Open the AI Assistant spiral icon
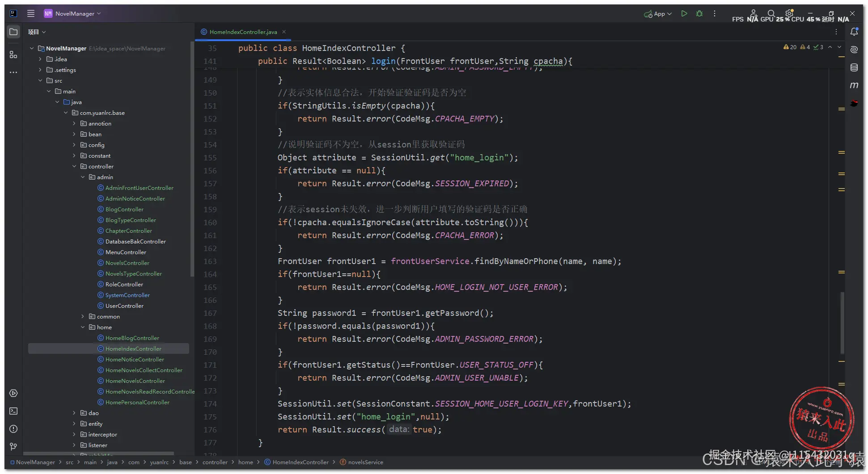 [x=854, y=50]
